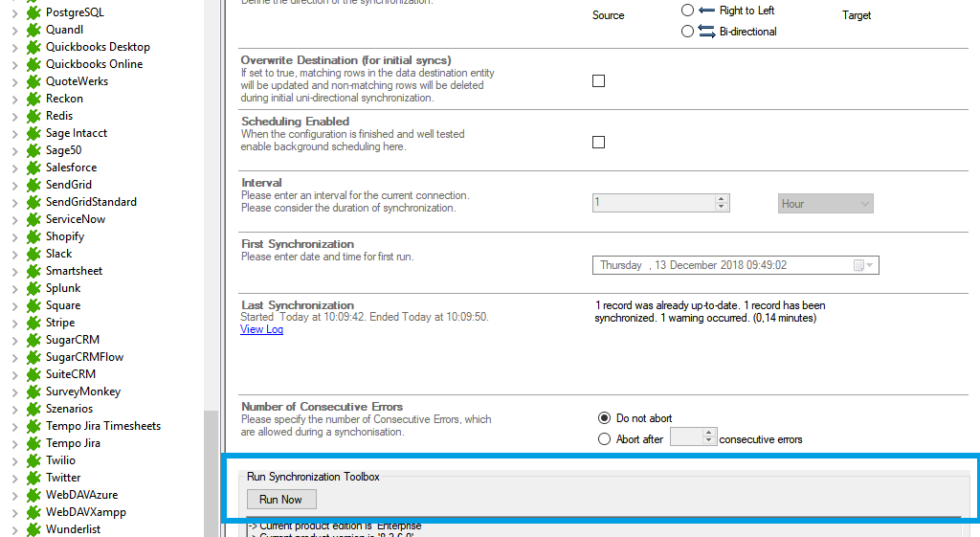
Task: Select Abort after consecutive errors option
Action: coord(604,439)
